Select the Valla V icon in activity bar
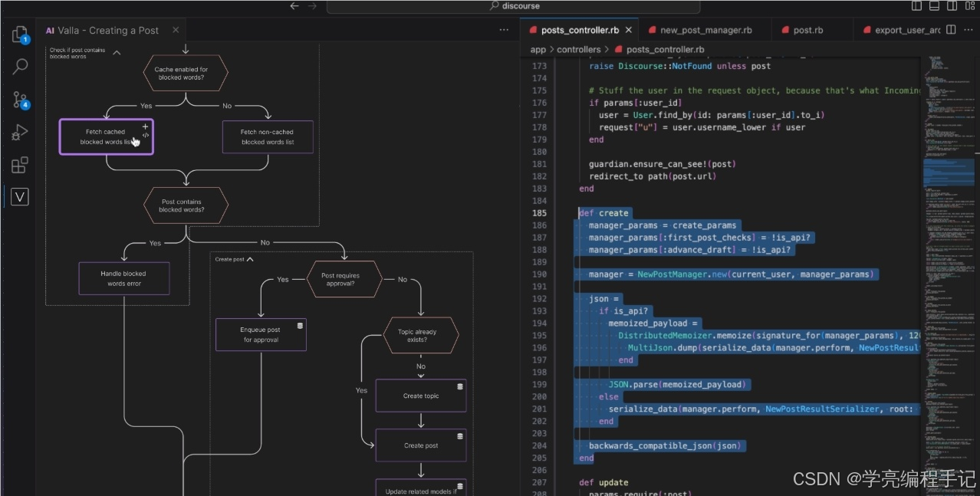 pyautogui.click(x=20, y=197)
